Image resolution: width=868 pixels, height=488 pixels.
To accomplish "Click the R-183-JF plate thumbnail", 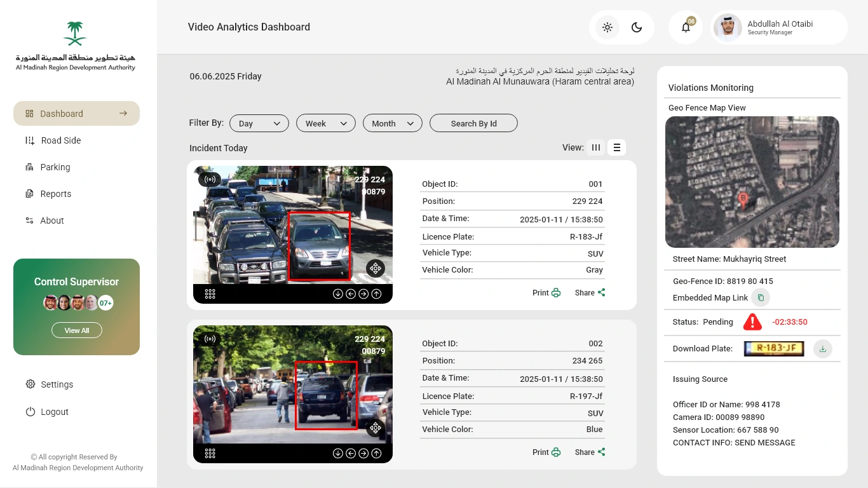I will point(774,348).
